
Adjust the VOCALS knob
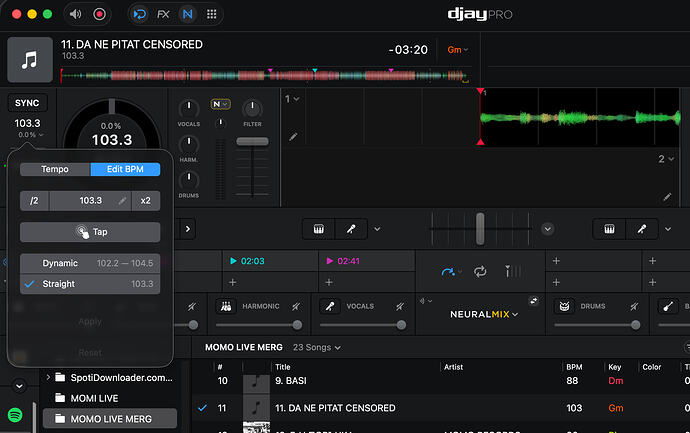click(189, 108)
